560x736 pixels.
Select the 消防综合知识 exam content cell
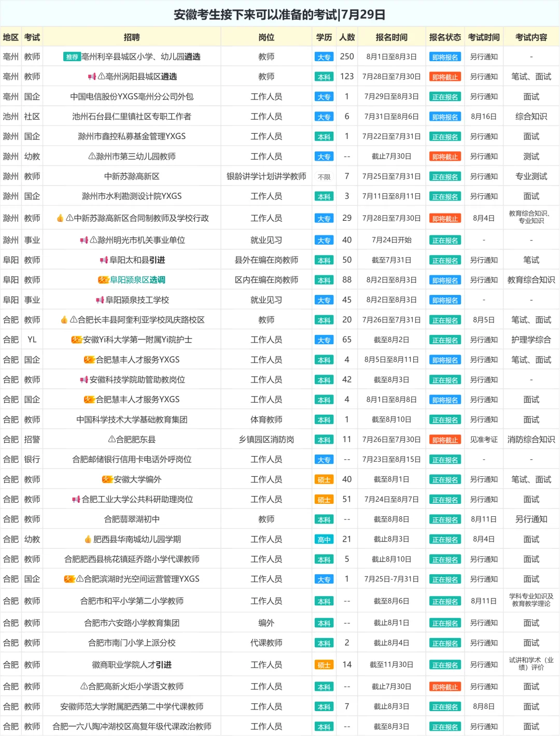pyautogui.click(x=531, y=440)
